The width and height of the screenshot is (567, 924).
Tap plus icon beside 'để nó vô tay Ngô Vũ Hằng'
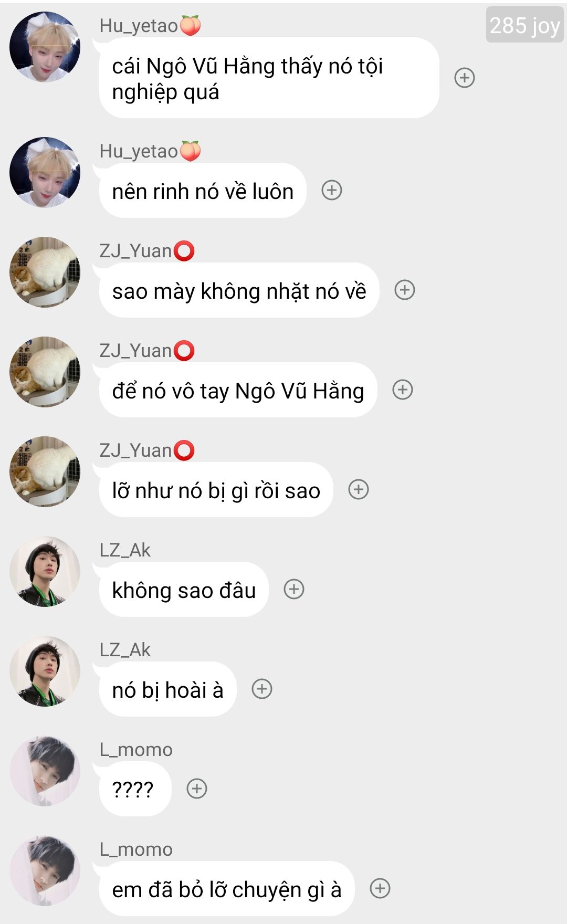(403, 390)
